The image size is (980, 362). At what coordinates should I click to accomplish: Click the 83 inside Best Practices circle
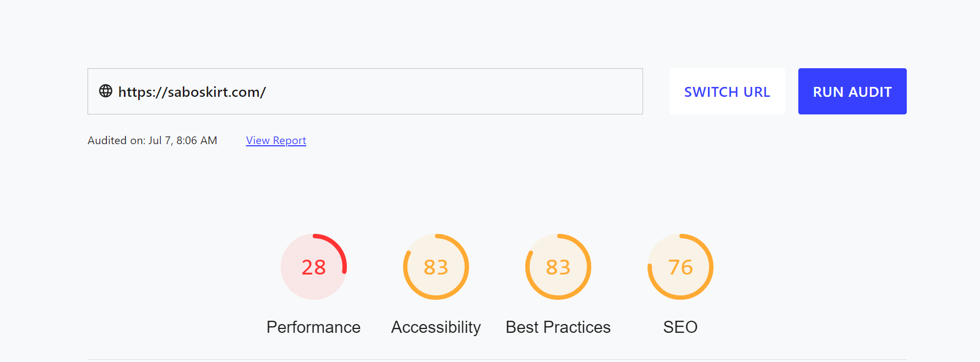[558, 267]
